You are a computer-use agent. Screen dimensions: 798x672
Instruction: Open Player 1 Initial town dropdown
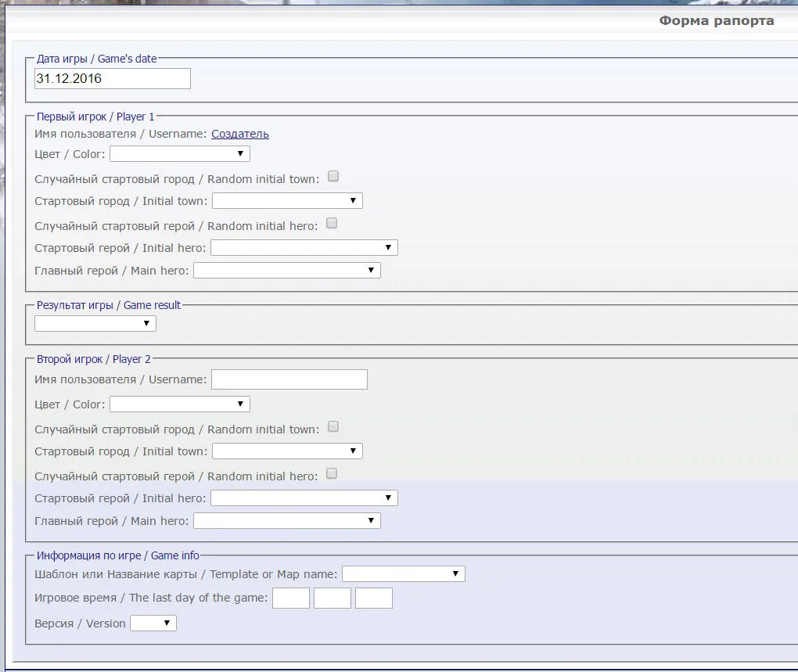click(288, 200)
